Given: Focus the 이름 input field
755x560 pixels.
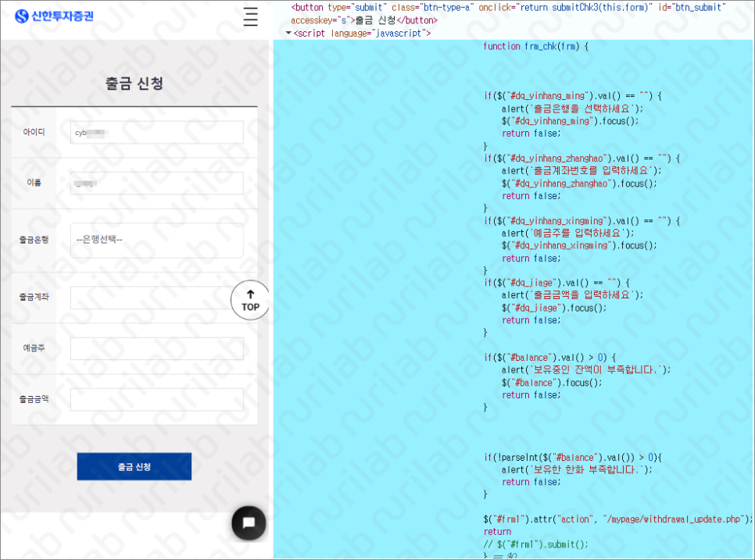Looking at the screenshot, I should [x=157, y=184].
